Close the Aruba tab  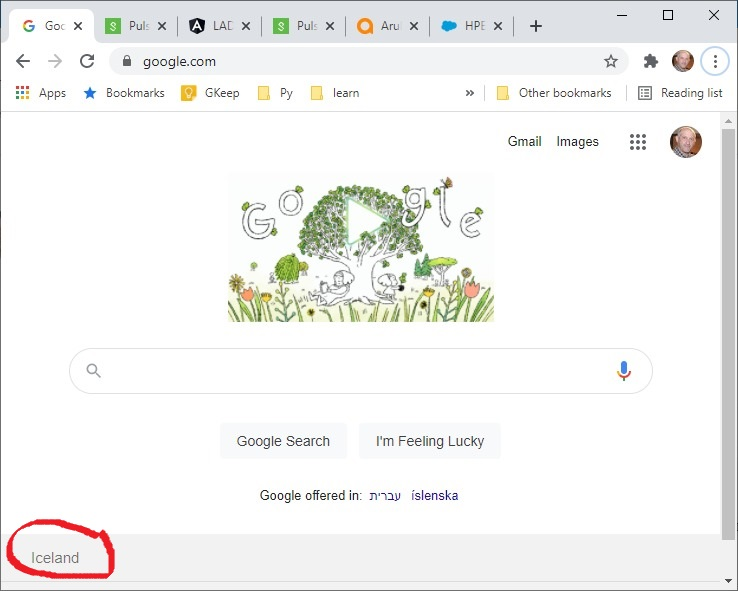(414, 26)
